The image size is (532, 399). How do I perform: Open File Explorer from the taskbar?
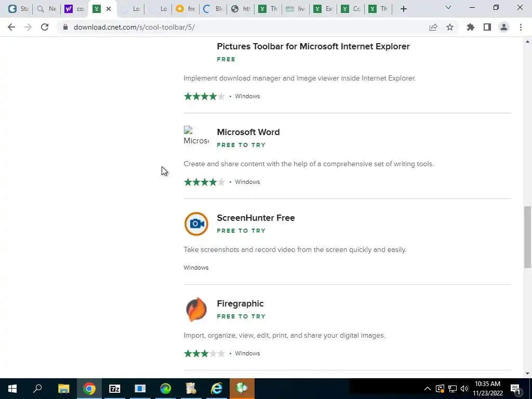click(63, 389)
